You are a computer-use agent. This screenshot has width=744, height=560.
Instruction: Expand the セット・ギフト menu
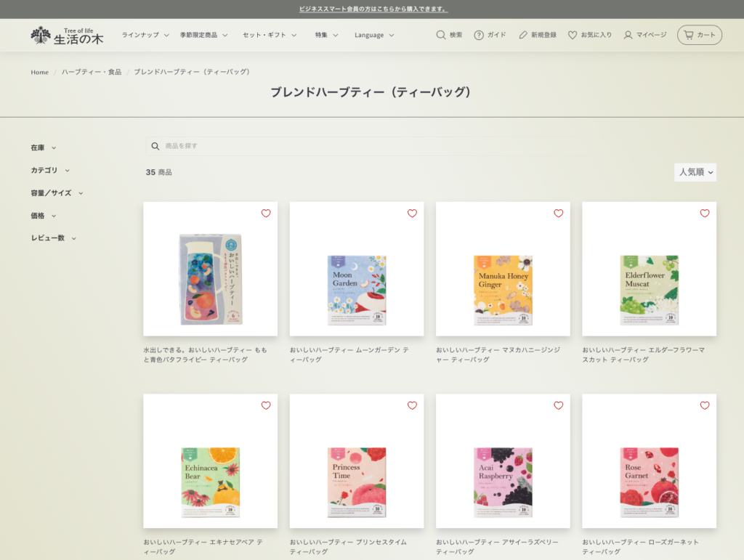pyautogui.click(x=270, y=35)
